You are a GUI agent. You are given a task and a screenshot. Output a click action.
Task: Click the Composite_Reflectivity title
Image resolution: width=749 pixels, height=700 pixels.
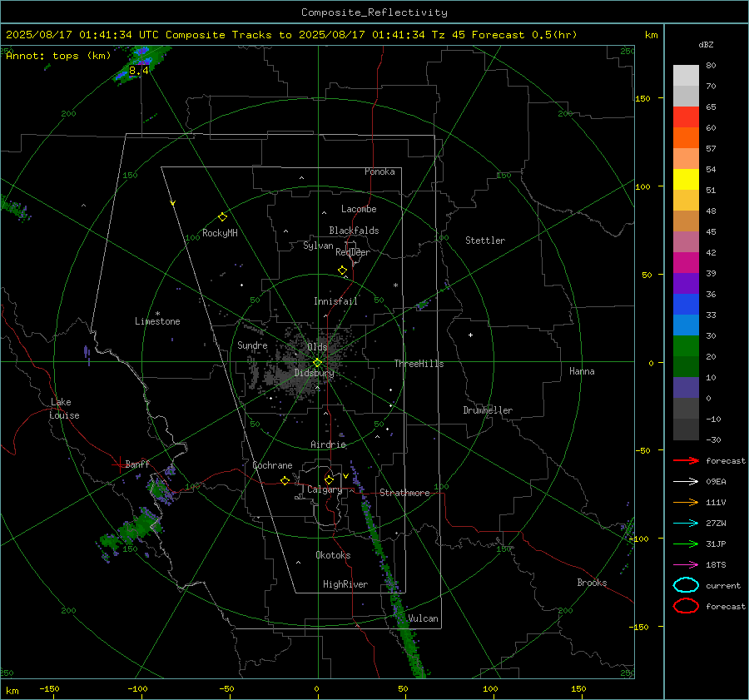click(374, 12)
